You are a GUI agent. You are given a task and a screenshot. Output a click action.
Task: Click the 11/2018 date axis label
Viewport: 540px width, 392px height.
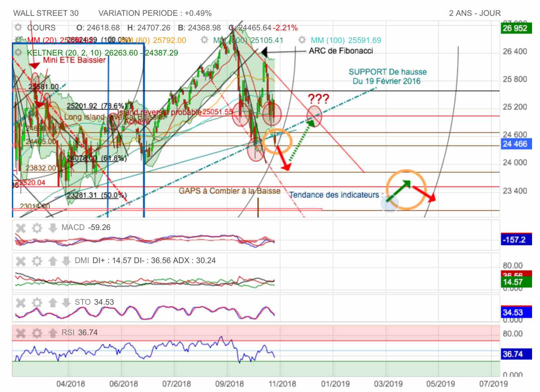(x=282, y=384)
